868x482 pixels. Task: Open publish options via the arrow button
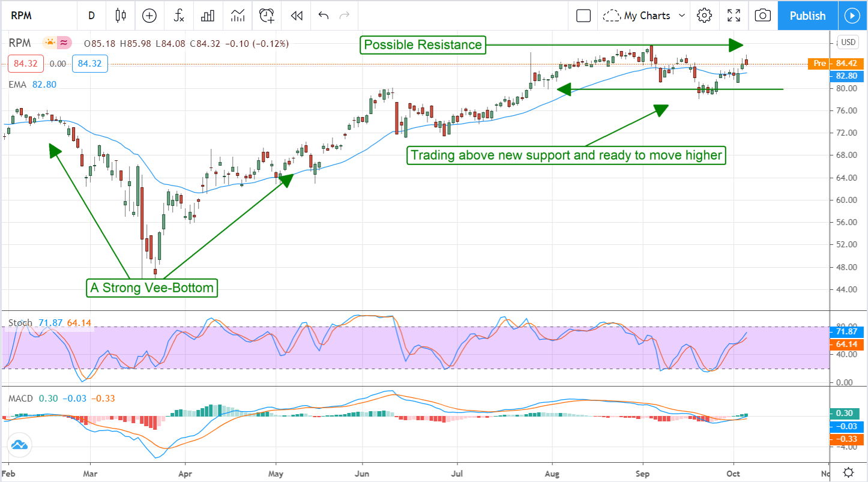852,16
